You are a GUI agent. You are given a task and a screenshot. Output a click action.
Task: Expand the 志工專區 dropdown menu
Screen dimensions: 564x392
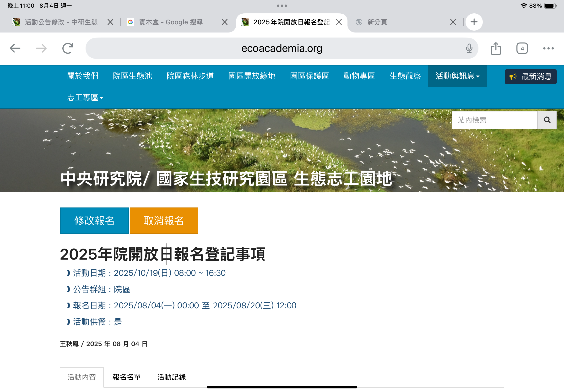pos(85,98)
